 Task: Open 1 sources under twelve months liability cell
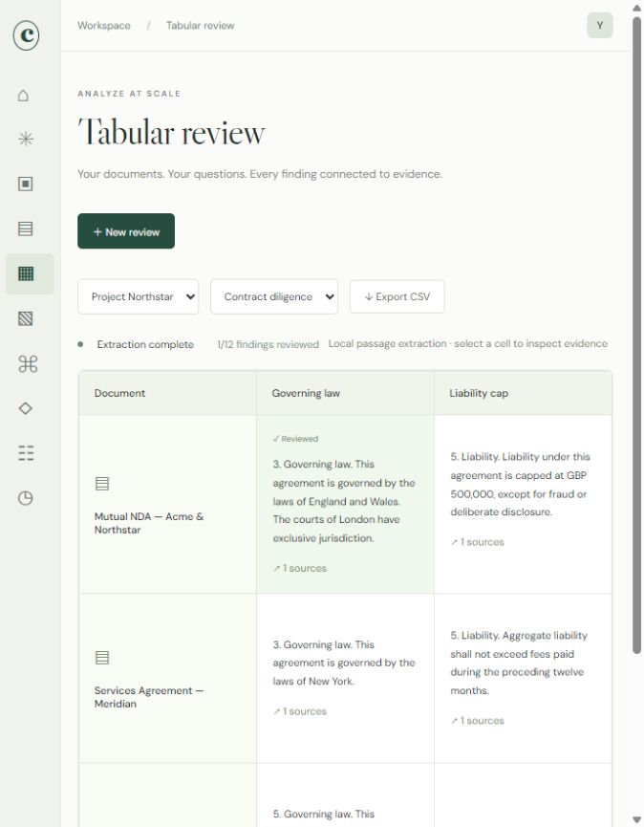tap(478, 721)
